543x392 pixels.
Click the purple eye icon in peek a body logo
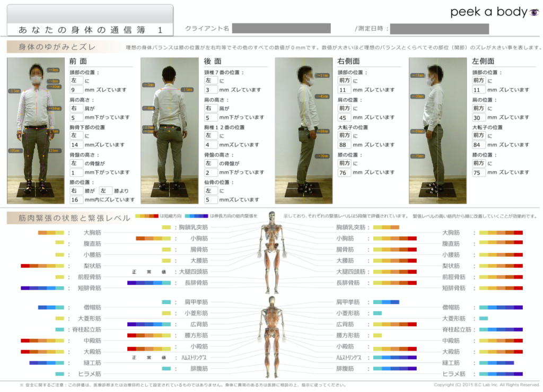point(534,12)
